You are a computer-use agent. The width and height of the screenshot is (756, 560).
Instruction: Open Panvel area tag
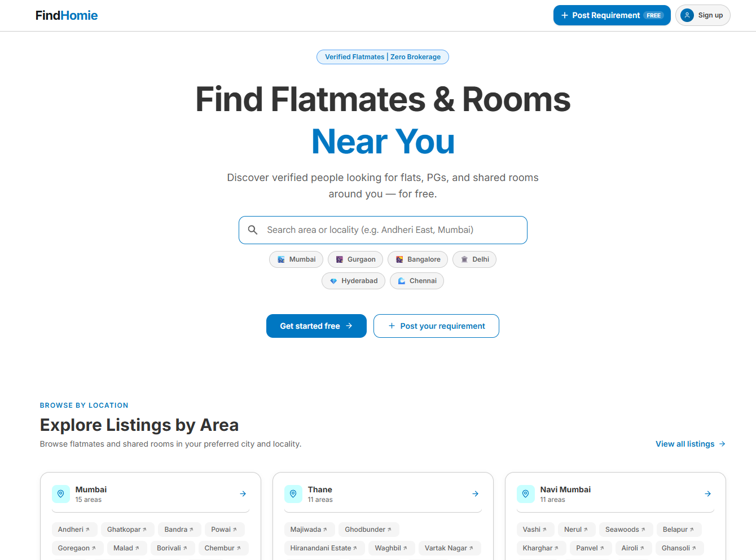590,548
